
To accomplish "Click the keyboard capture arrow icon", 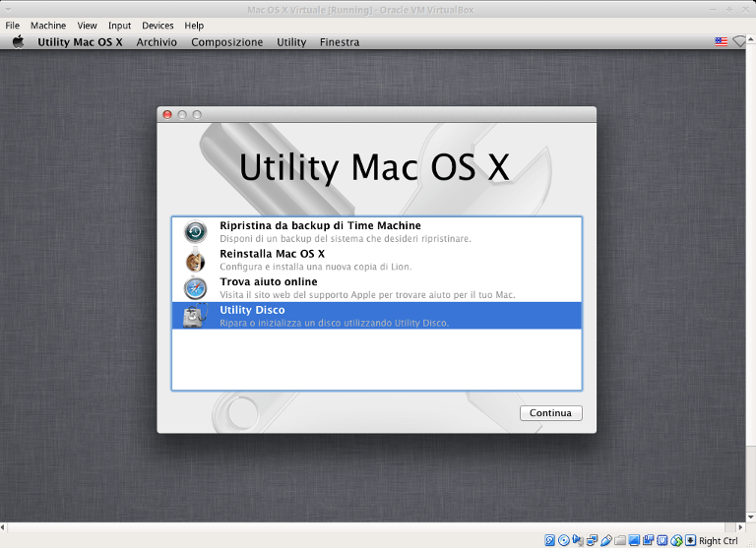I will point(690,540).
